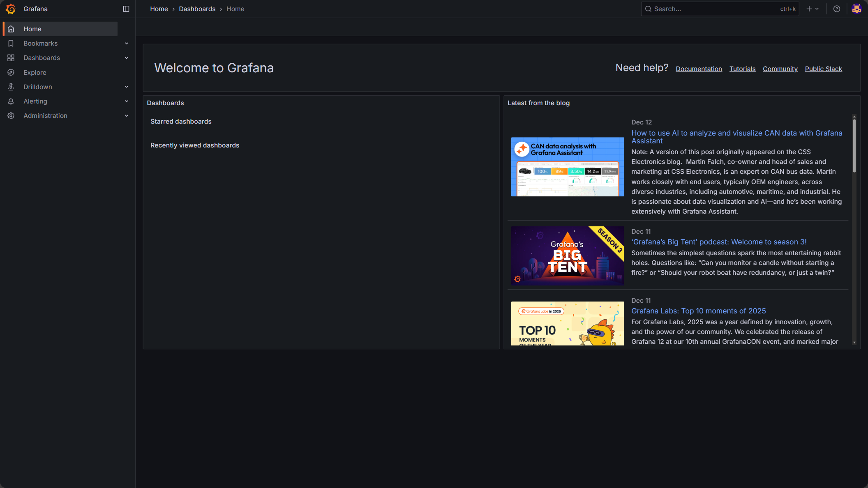Image resolution: width=868 pixels, height=488 pixels.
Task: Click the Home breadcrumb link
Action: 159,9
